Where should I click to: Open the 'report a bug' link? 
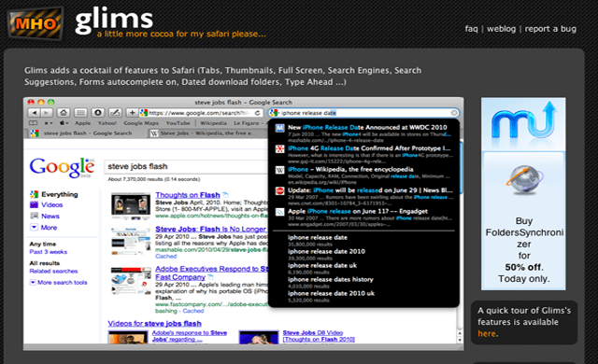(x=550, y=29)
